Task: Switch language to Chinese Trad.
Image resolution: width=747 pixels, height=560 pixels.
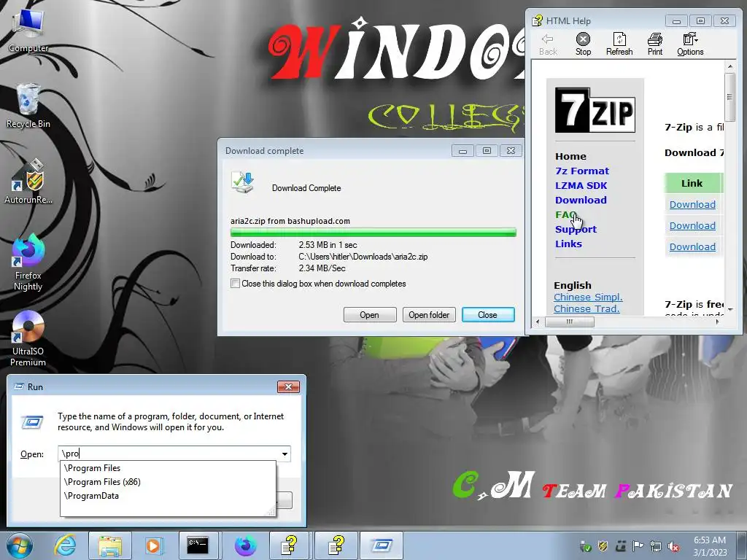Action: [x=587, y=308]
